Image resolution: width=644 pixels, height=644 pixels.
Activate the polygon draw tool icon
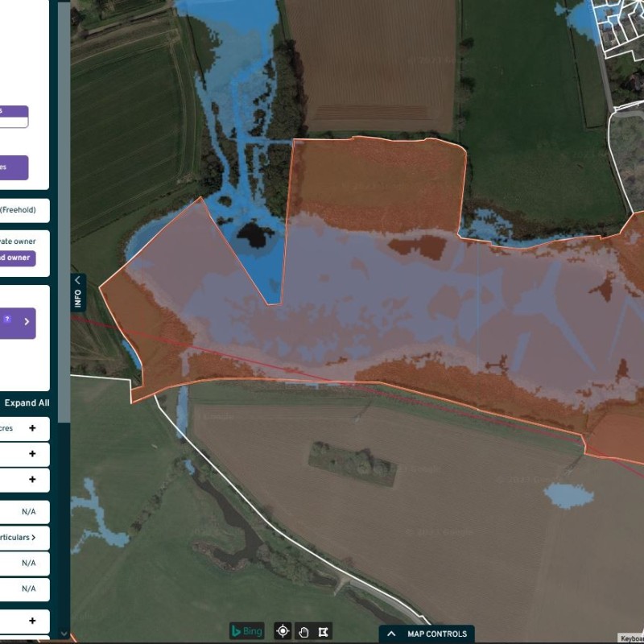[x=324, y=632]
